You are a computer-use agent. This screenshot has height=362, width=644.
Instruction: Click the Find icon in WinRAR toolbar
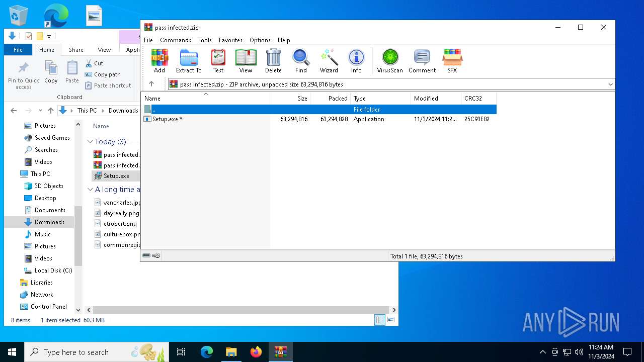[x=301, y=61]
